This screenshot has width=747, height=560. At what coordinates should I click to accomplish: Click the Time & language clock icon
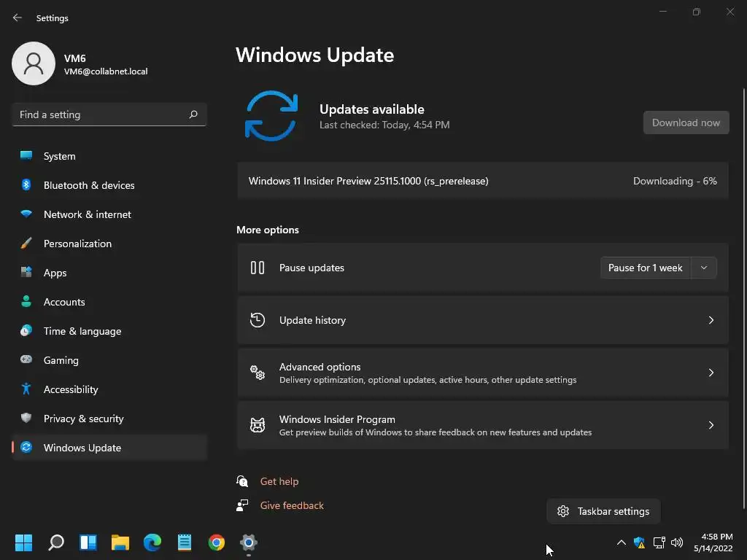[26, 330]
